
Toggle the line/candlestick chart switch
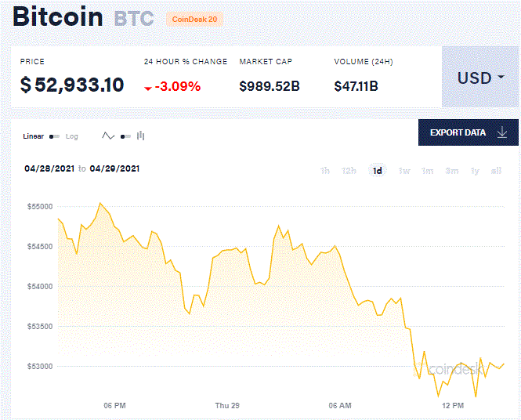point(125,136)
